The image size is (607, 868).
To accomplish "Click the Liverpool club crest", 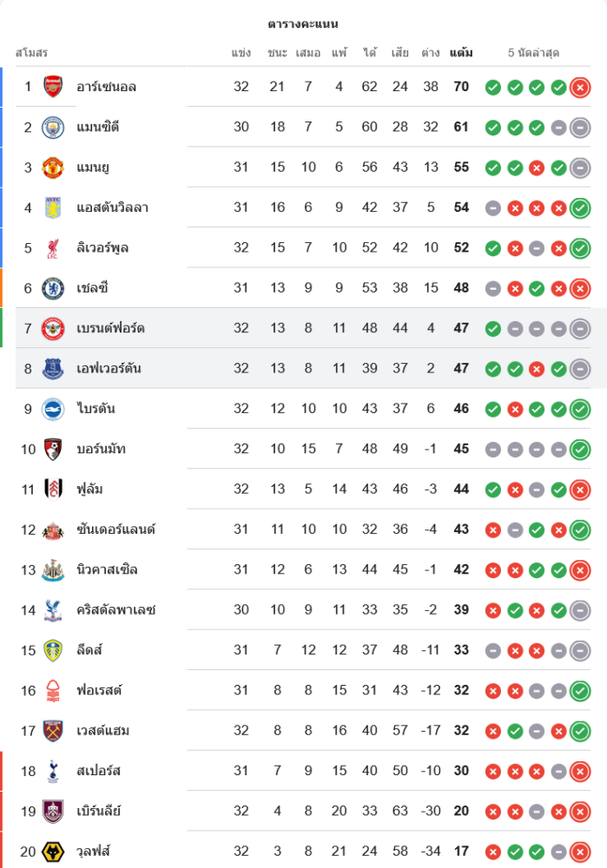I will pos(54,248).
